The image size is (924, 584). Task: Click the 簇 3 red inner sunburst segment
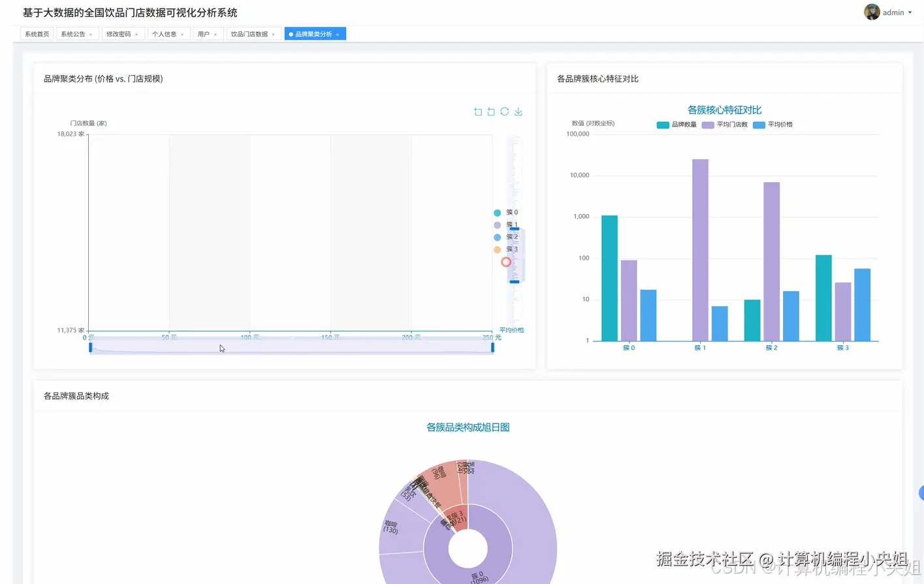[x=458, y=517]
